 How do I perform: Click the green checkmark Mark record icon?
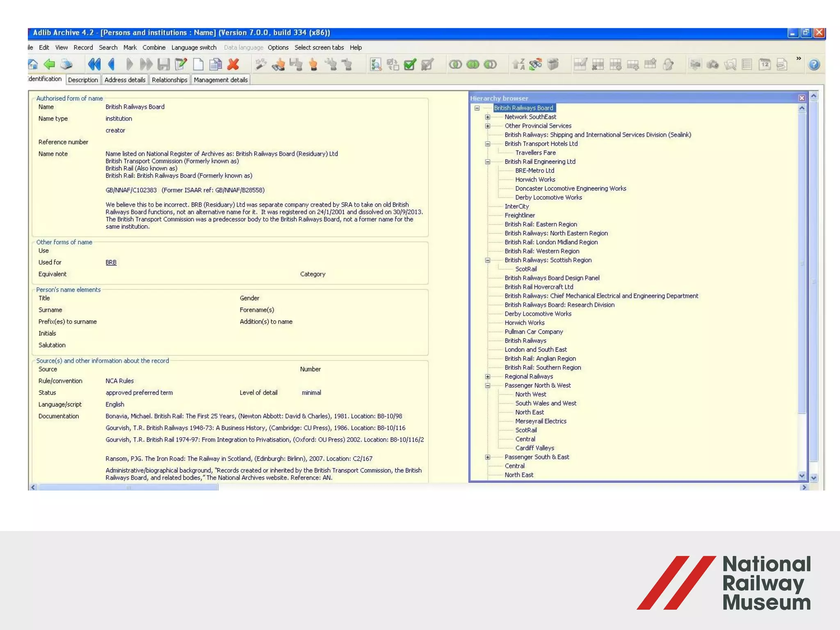pyautogui.click(x=410, y=64)
